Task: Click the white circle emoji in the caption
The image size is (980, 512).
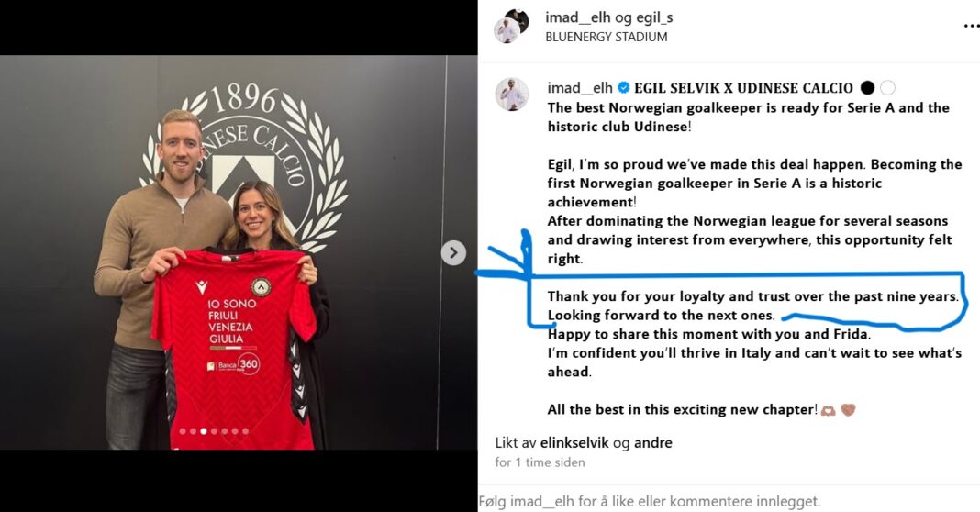Action: tap(887, 87)
